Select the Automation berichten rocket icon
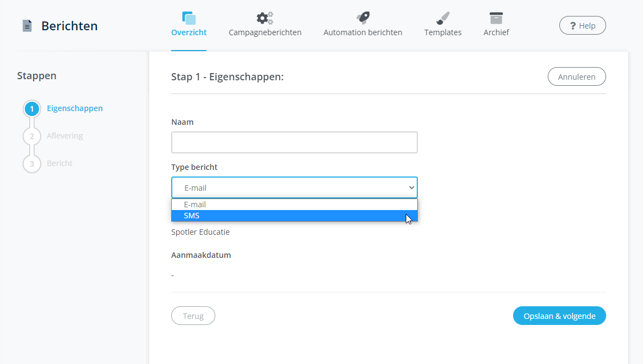Viewport: 643px width, 364px height. tap(362, 17)
